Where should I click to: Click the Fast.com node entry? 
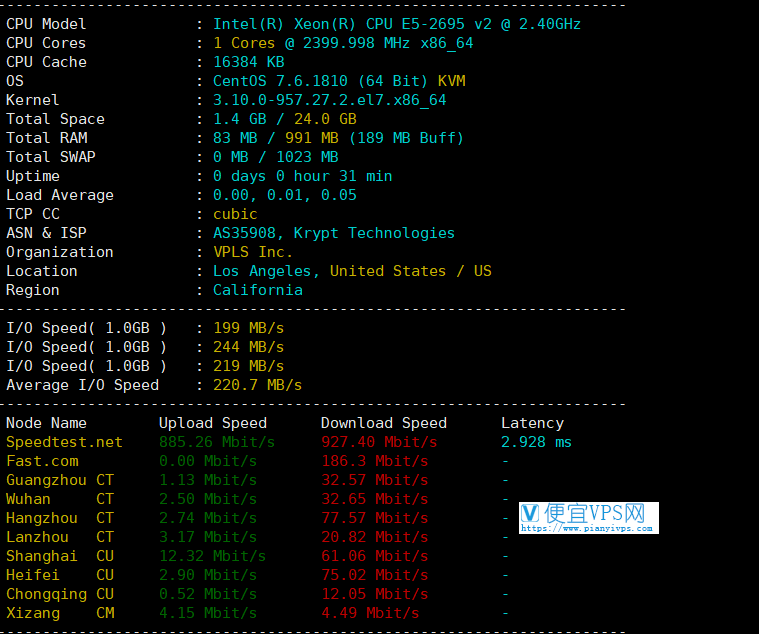pyautogui.click(x=42, y=461)
